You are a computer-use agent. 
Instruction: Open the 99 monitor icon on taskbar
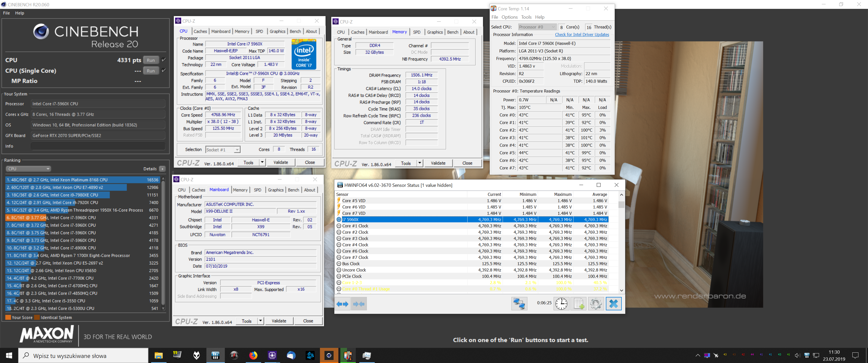177,355
